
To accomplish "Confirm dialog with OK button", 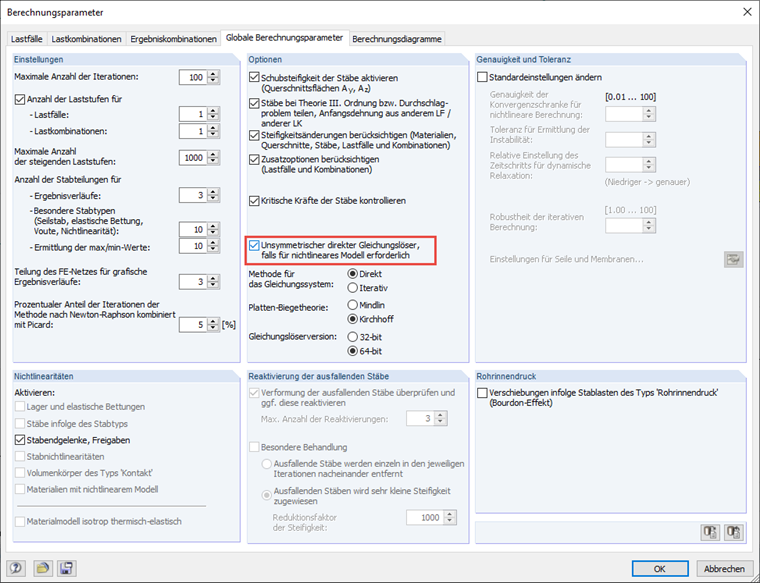I will coord(660,568).
